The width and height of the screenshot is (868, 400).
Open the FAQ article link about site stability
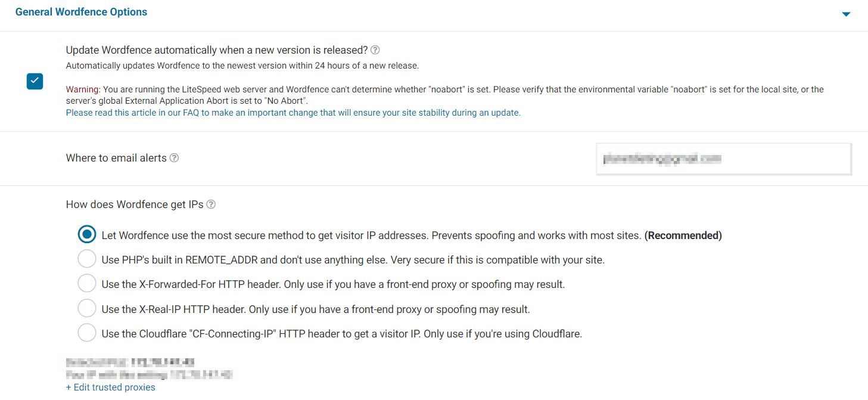pos(293,113)
